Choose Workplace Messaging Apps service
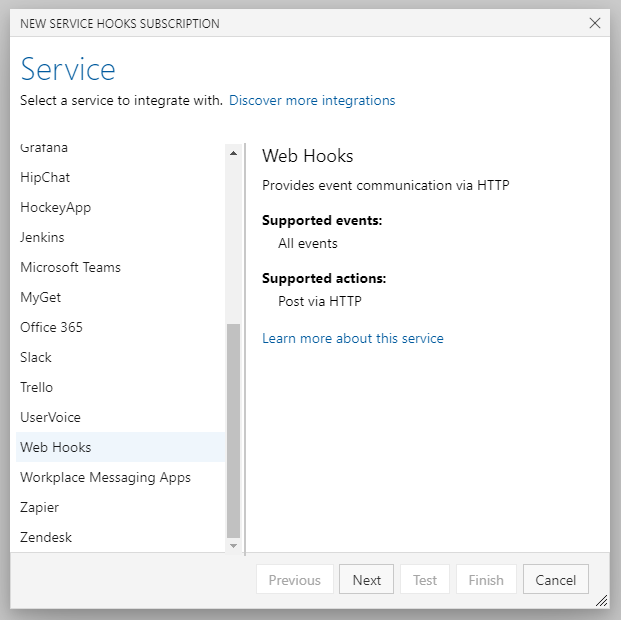Viewport: 621px width, 620px height. 120,477
